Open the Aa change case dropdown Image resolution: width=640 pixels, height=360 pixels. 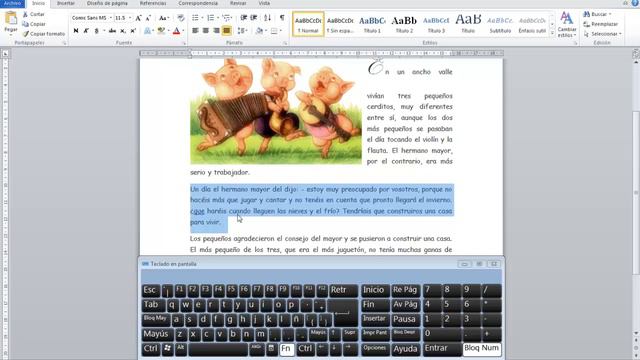click(164, 18)
